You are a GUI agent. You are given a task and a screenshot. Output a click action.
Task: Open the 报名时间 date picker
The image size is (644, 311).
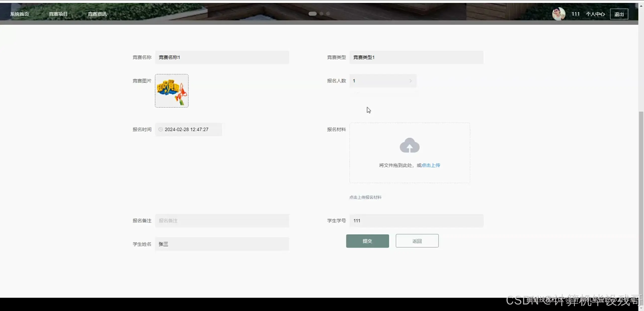pos(189,129)
